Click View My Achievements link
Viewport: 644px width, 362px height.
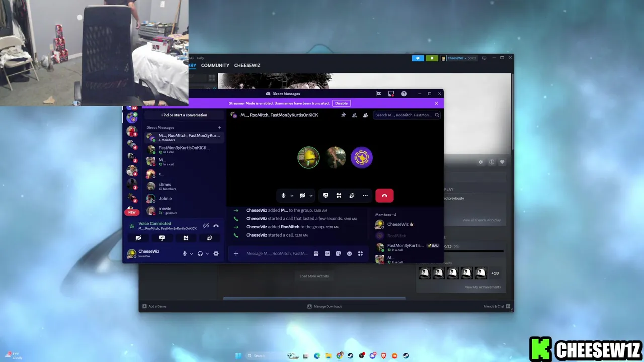(482, 287)
